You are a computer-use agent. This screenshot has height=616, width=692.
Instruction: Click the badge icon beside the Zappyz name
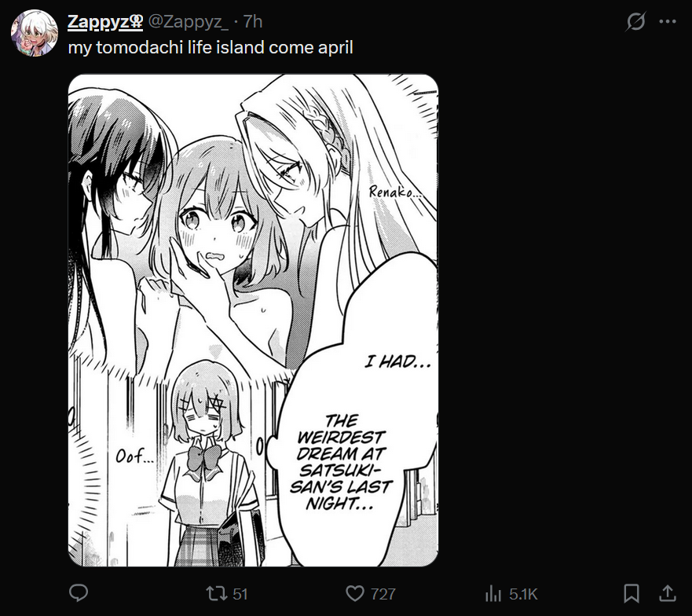pyautogui.click(x=137, y=22)
